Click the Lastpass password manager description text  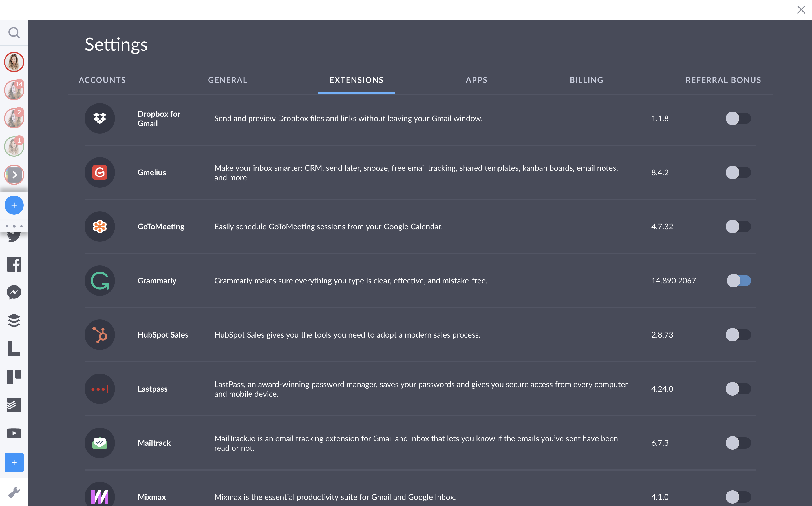point(421,389)
